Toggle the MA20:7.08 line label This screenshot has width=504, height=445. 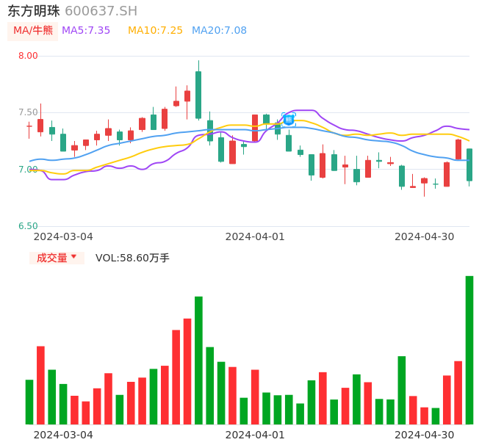(219, 31)
